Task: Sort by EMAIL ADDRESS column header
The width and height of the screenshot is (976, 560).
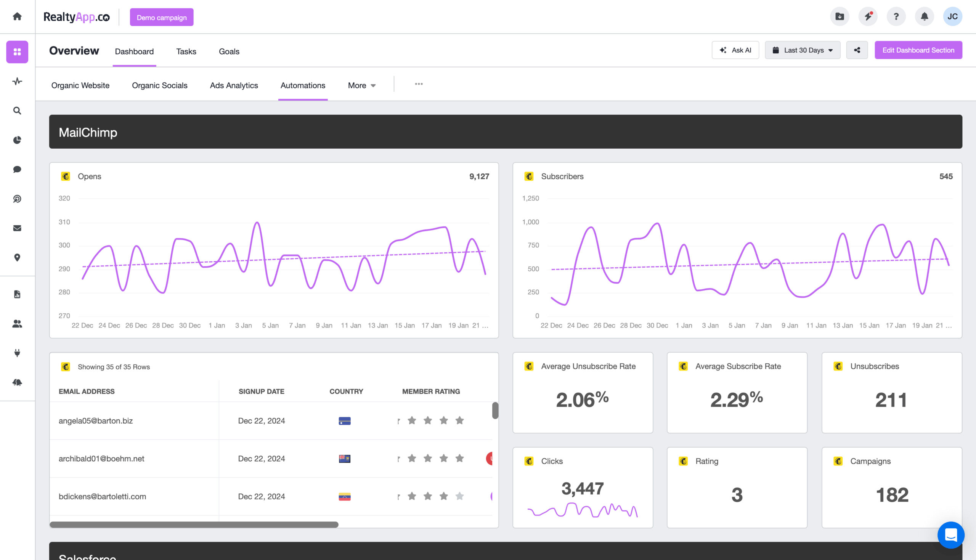Action: (87, 392)
